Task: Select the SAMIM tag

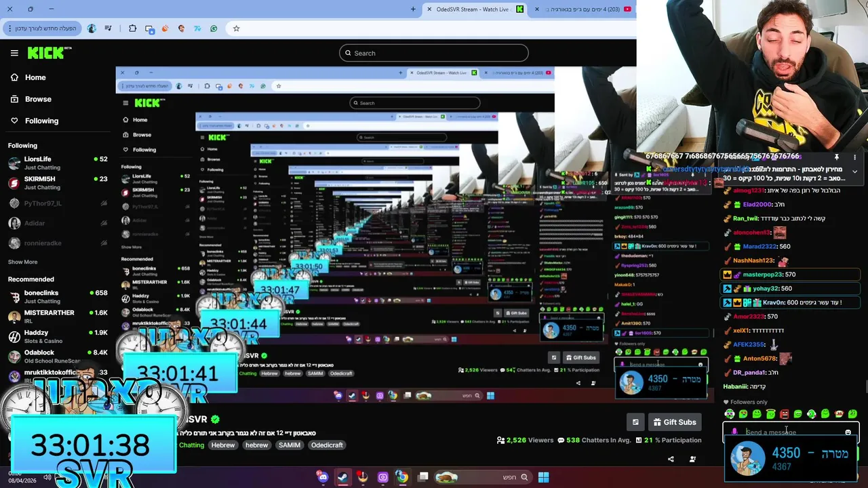Action: tap(290, 445)
